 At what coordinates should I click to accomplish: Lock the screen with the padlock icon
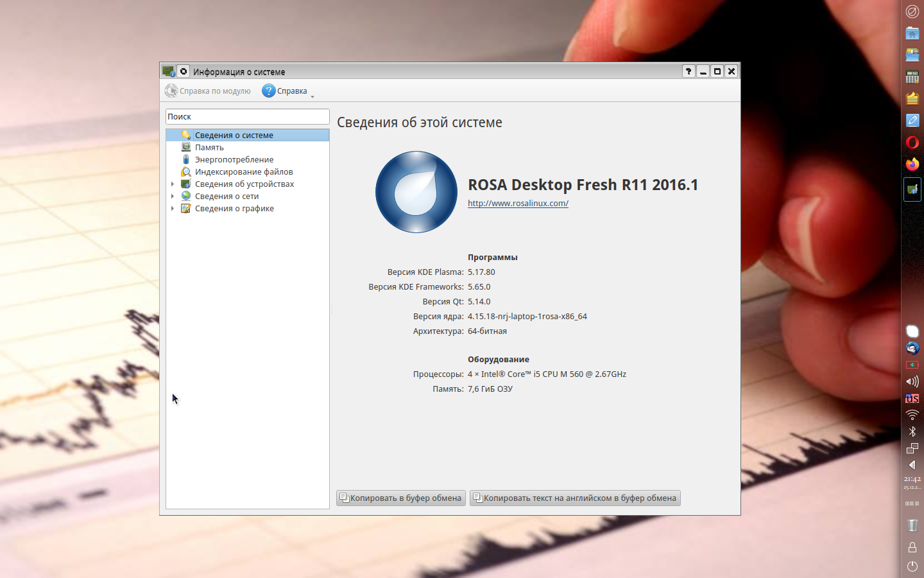[x=912, y=547]
